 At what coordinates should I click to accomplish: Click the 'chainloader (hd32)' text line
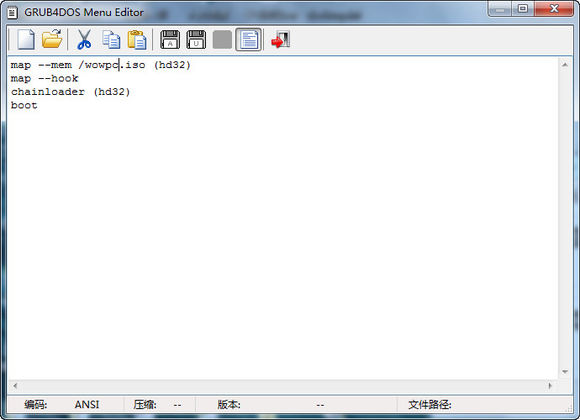(x=71, y=92)
